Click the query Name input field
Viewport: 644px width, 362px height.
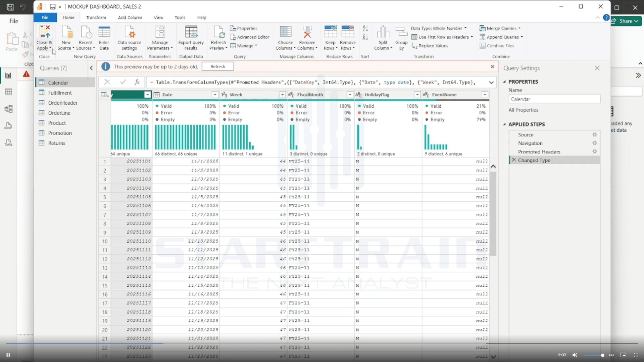coord(554,99)
